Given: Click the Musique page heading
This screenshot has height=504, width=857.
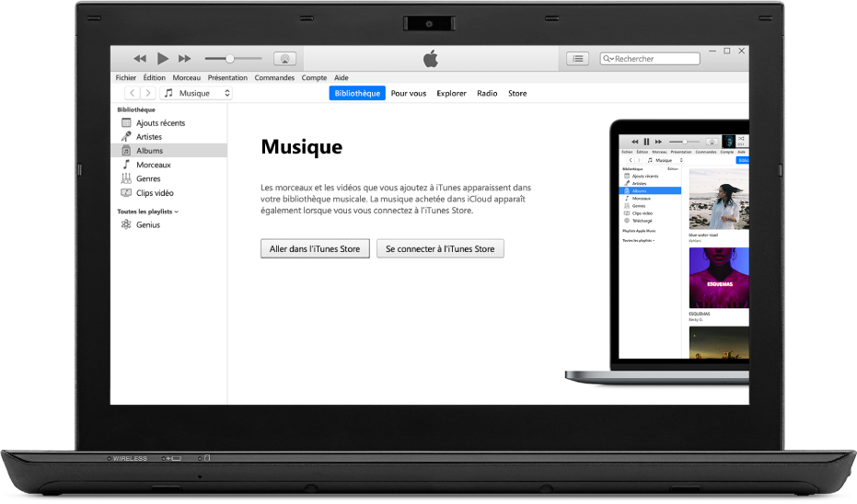Looking at the screenshot, I should pos(302,147).
